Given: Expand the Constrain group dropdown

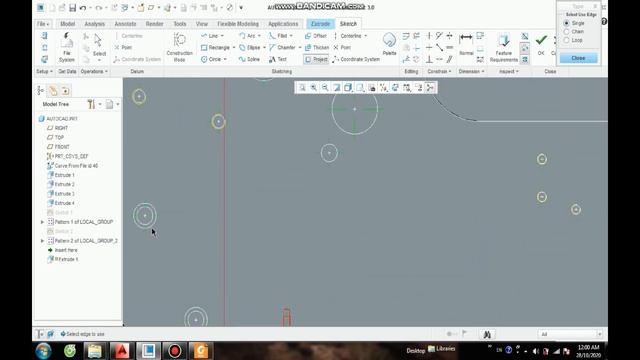Looking at the screenshot, I should tap(439, 71).
